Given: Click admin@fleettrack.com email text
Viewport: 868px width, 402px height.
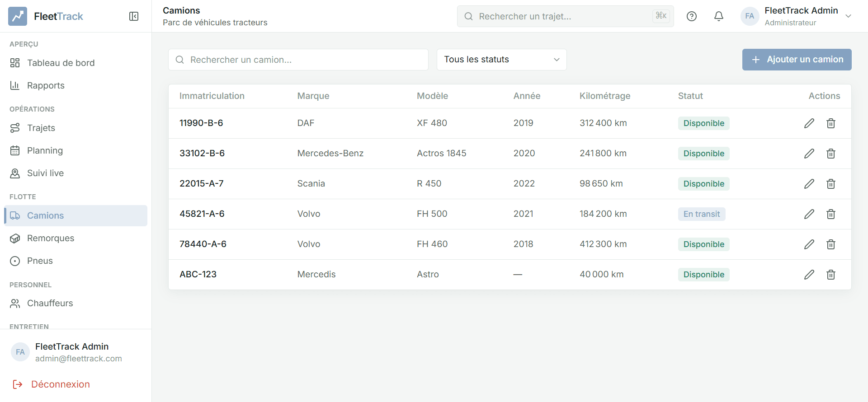Looking at the screenshot, I should 79,359.
